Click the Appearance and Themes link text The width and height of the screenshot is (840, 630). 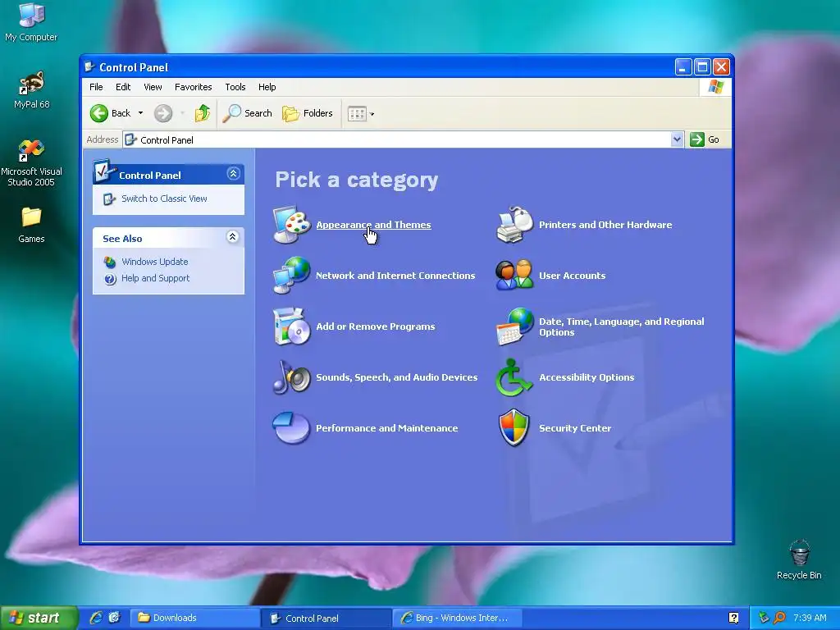tap(373, 225)
